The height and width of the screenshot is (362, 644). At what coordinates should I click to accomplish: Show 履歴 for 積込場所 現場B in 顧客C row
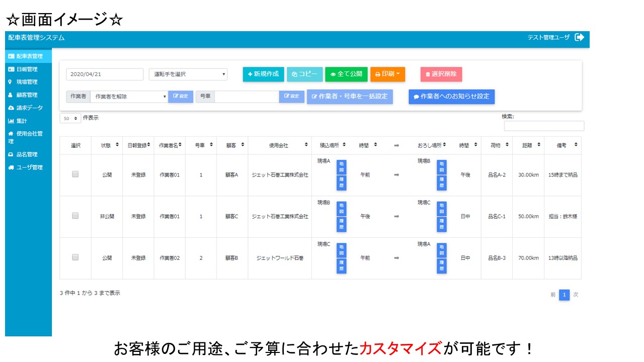tap(341, 224)
